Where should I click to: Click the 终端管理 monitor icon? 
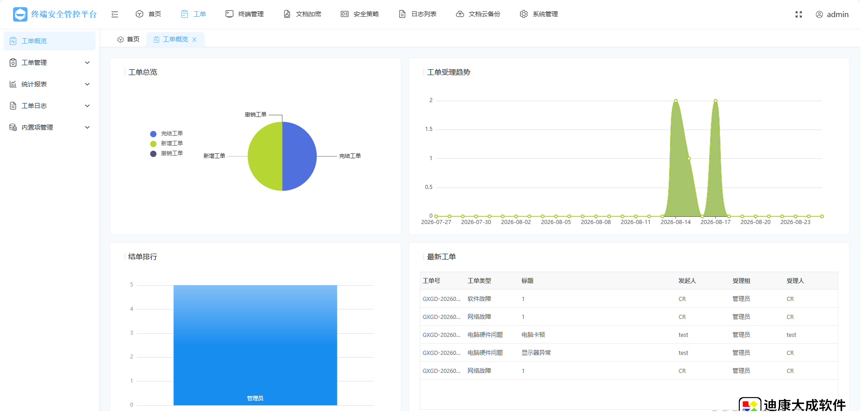(229, 14)
